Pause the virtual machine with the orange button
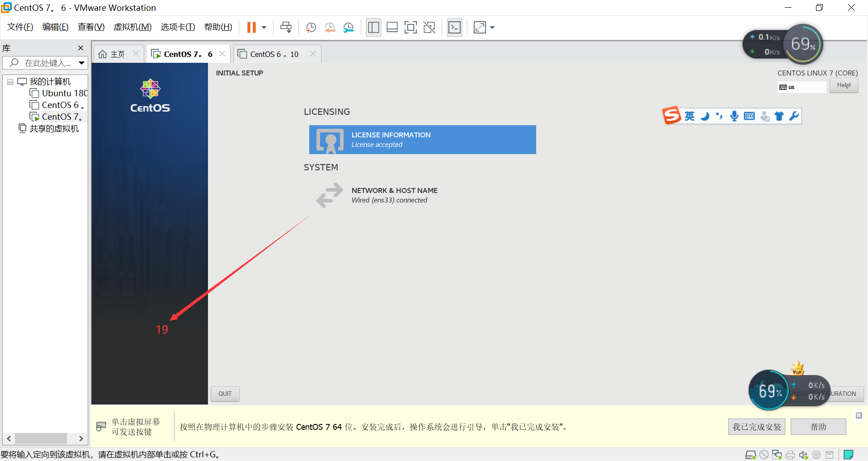The image size is (868, 461). (251, 28)
